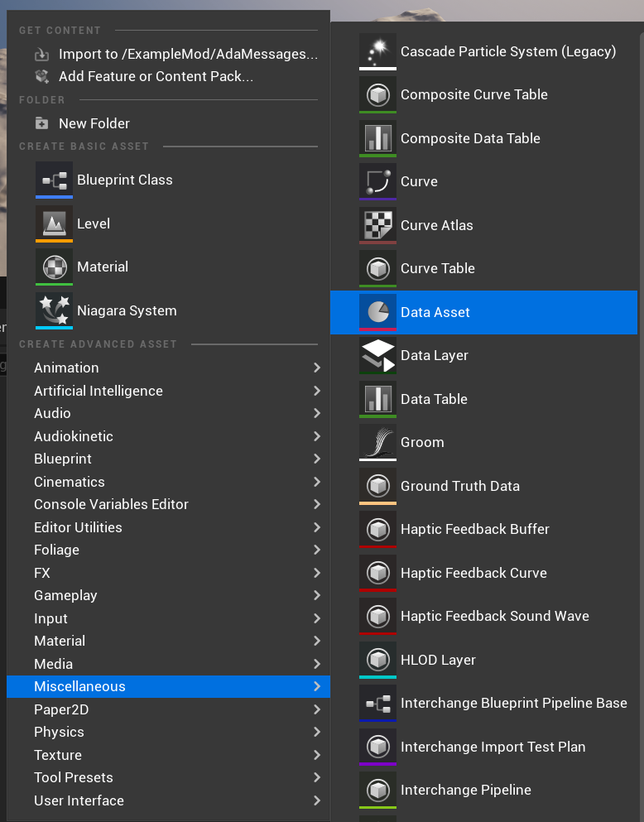Click the Haptic Feedback Curve icon
The width and height of the screenshot is (644, 822).
377,573
